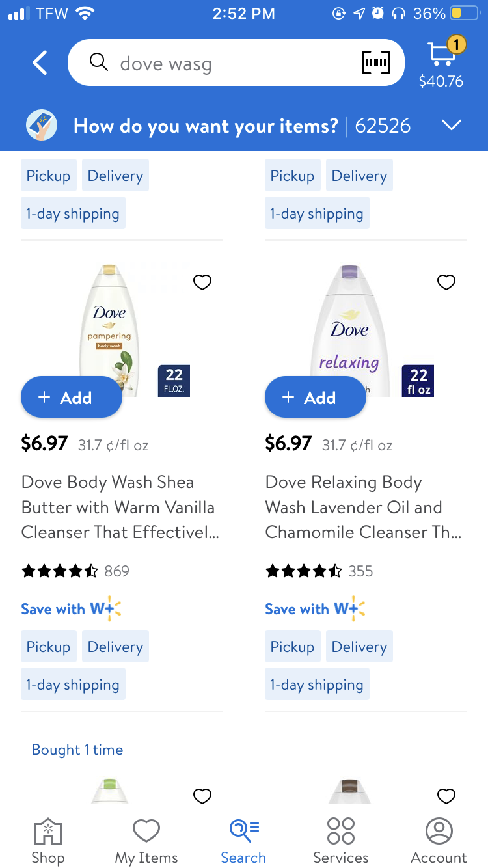The height and width of the screenshot is (868, 488).
Task: Go to My Items tab
Action: [146, 839]
